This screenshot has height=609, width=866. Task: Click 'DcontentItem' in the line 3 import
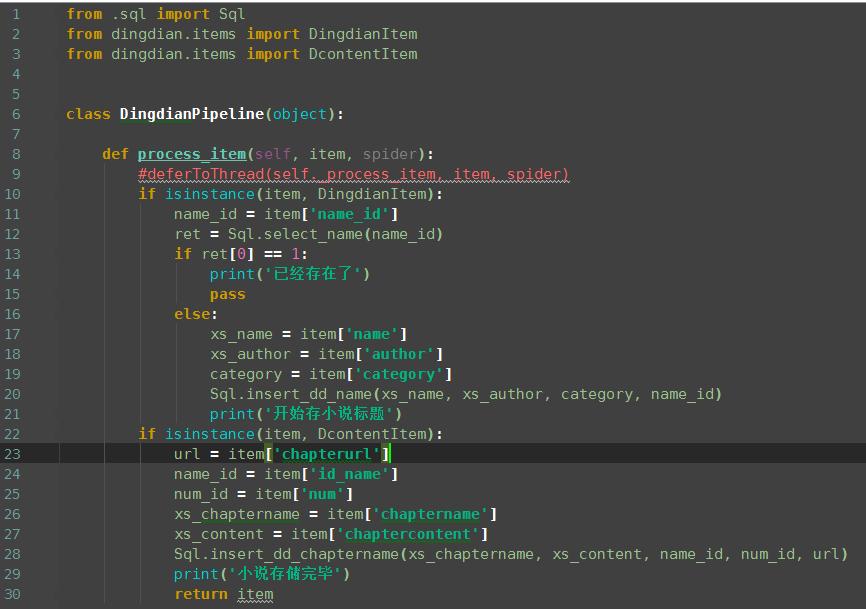363,54
